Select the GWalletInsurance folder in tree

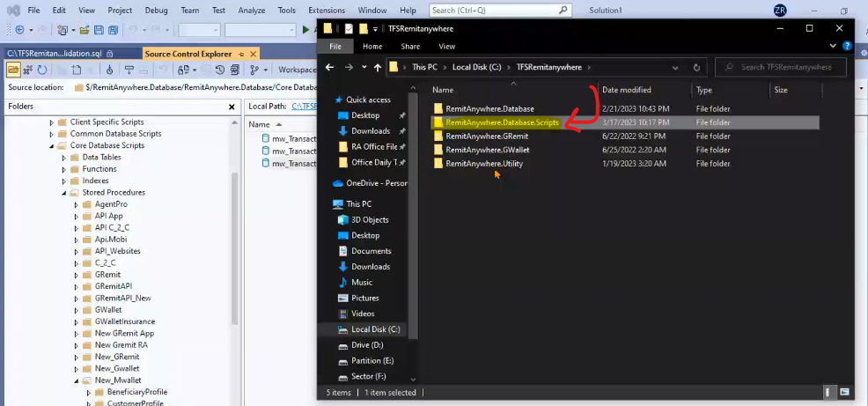pos(124,321)
